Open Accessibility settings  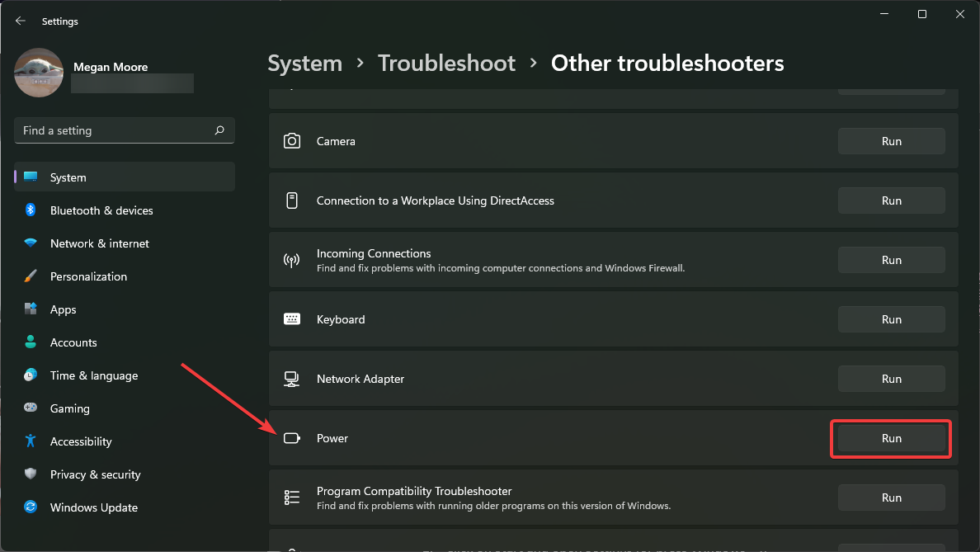(81, 441)
